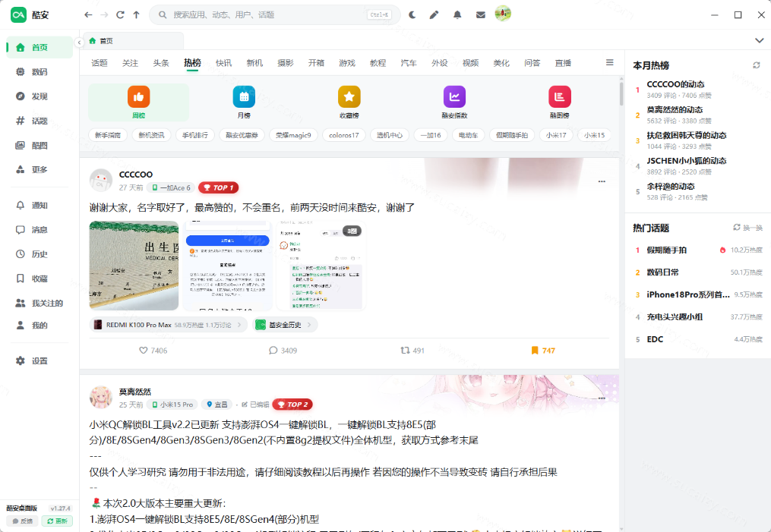The height and width of the screenshot is (532, 771).
Task: Open notifications bell in top bar
Action: click(x=457, y=14)
